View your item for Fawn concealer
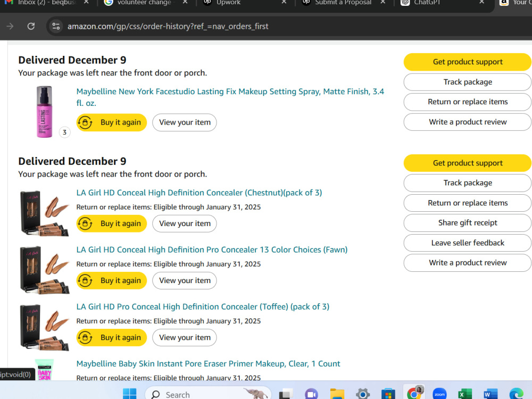The width and height of the screenshot is (532, 399). click(x=185, y=280)
